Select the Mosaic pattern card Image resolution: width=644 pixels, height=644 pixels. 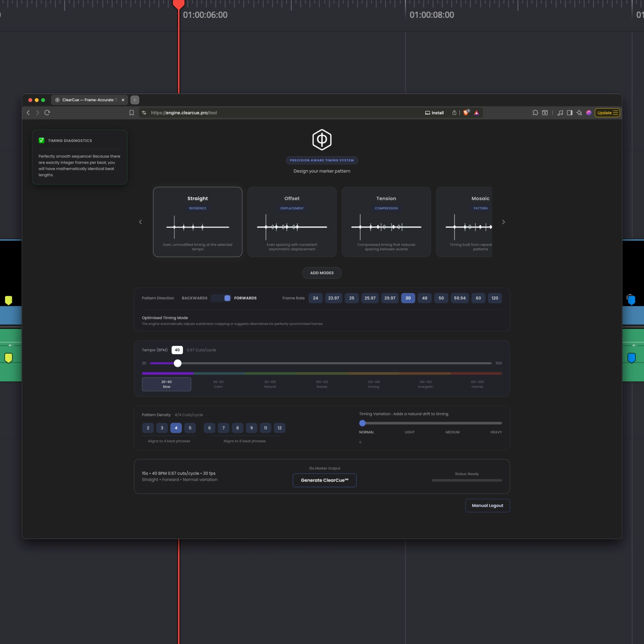click(464, 222)
